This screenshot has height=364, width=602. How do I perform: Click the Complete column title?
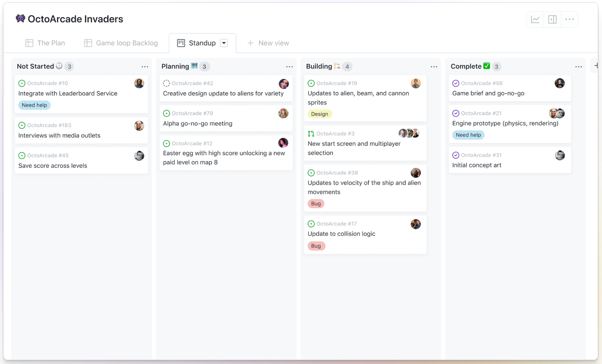[x=466, y=66]
